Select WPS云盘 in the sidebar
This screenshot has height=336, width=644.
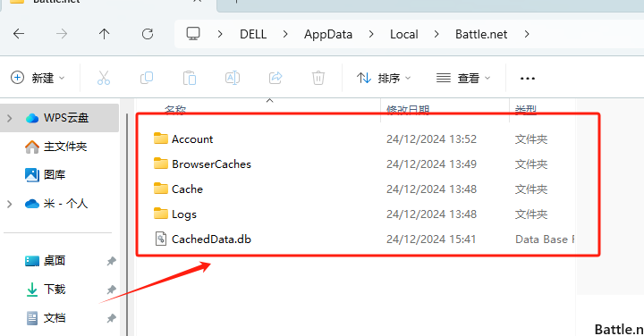(60, 118)
